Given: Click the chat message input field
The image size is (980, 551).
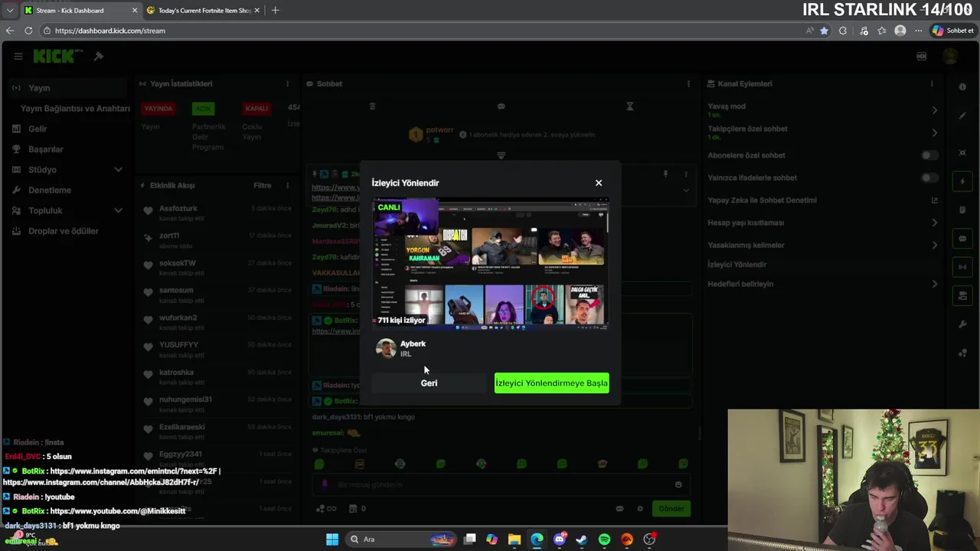Looking at the screenshot, I should pyautogui.click(x=501, y=484).
